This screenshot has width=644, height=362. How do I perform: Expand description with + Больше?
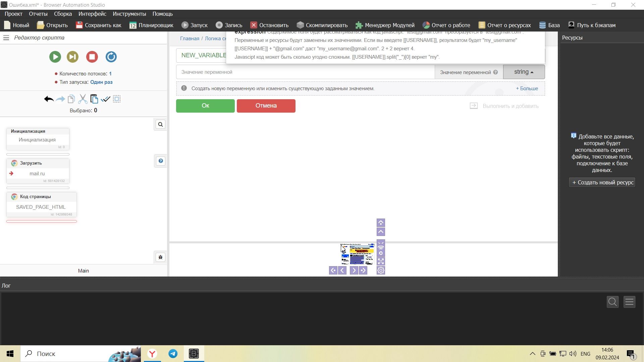point(527,88)
